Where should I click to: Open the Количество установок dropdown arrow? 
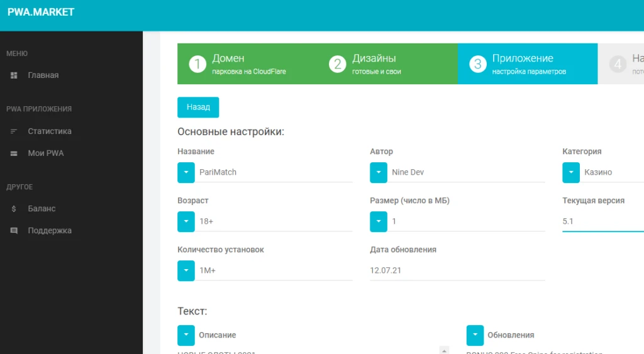click(x=186, y=271)
